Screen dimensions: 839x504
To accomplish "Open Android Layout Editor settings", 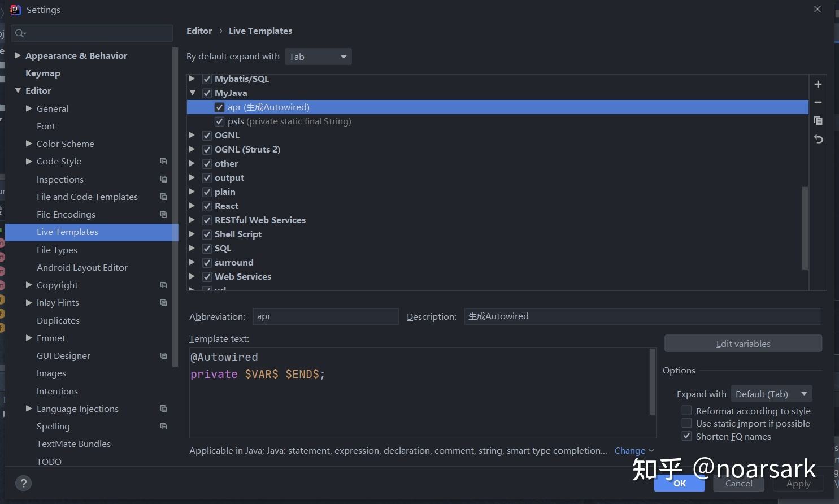I will (x=82, y=267).
